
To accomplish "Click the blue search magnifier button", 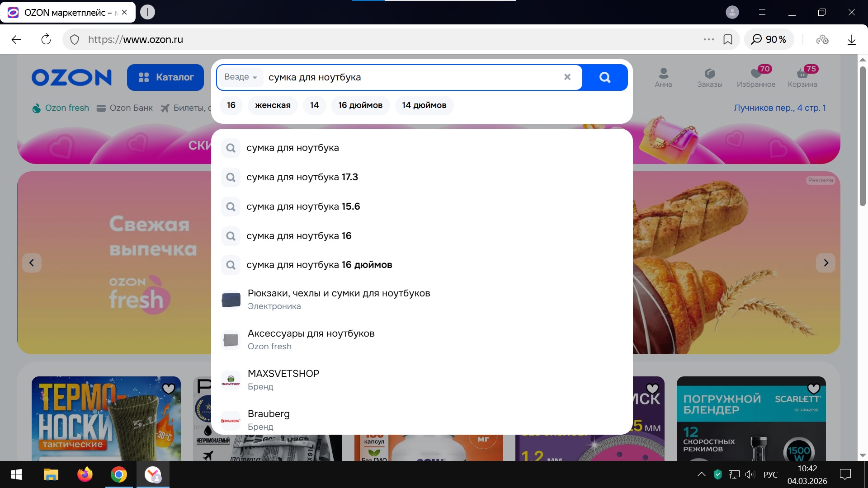I will (605, 77).
